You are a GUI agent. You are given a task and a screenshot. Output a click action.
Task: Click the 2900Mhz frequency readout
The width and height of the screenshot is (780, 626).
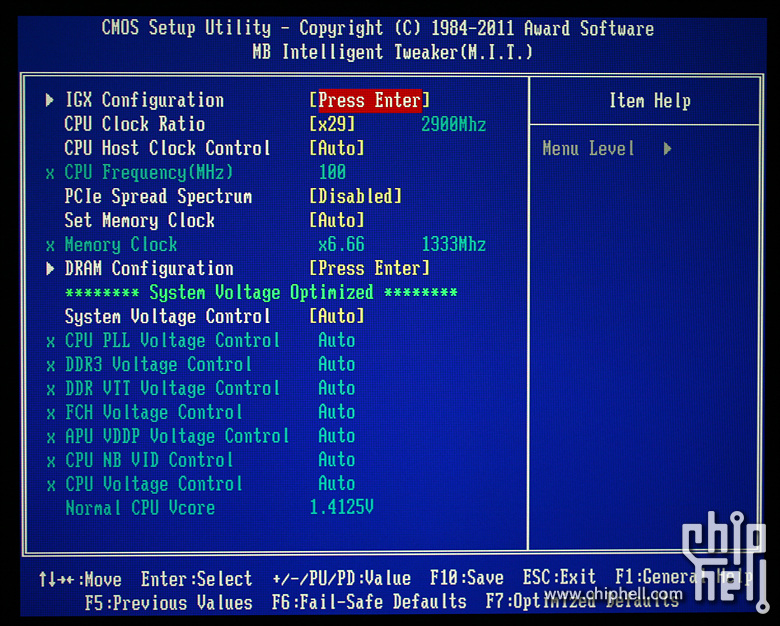(x=453, y=124)
